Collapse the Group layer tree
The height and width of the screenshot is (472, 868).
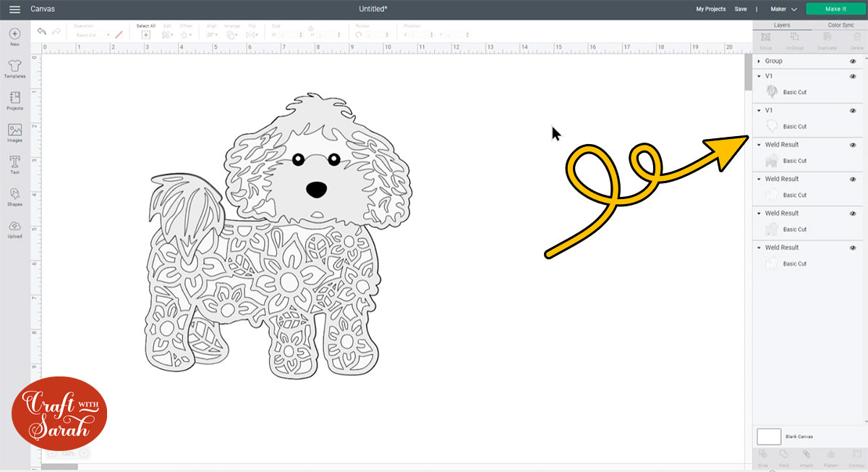coord(758,61)
